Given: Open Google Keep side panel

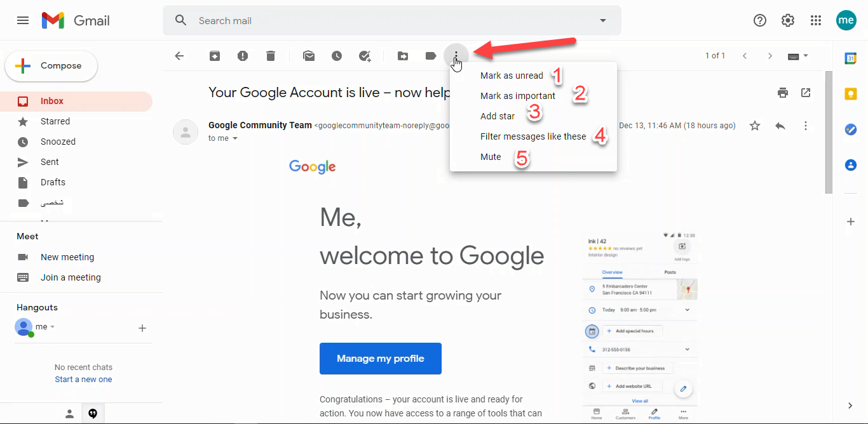Looking at the screenshot, I should [850, 94].
